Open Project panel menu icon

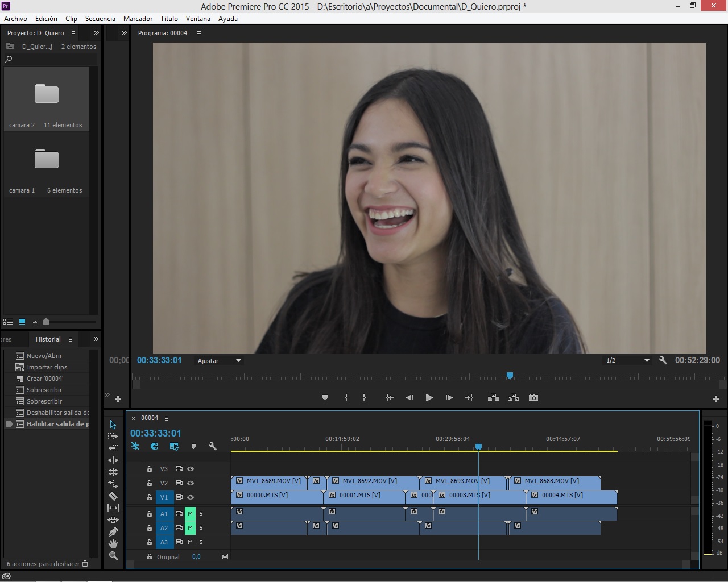click(x=73, y=33)
